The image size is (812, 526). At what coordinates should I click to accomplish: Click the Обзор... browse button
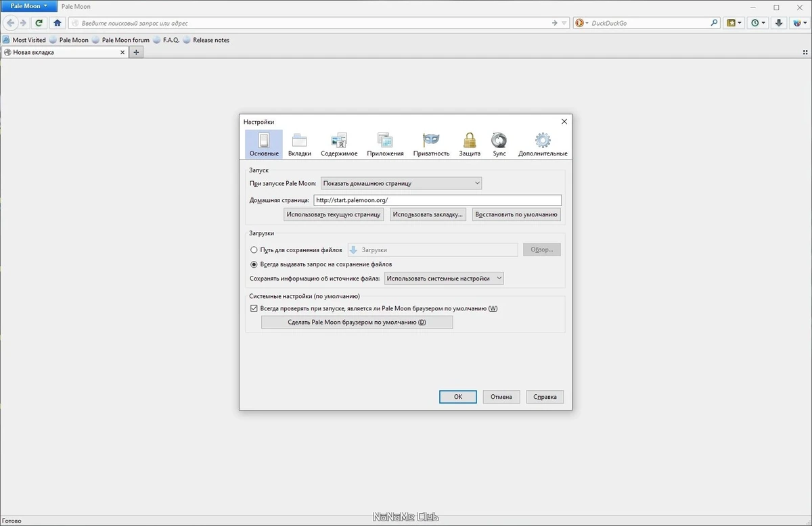[541, 249]
